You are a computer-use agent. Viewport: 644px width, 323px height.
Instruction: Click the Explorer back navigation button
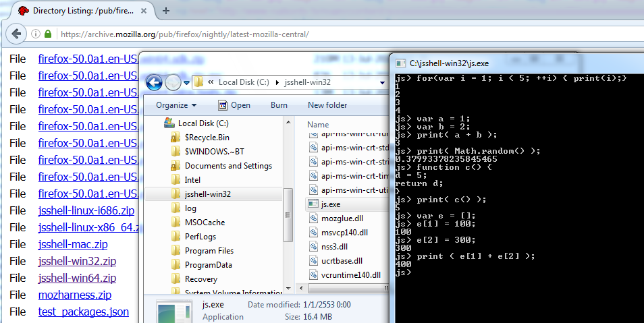click(x=155, y=82)
